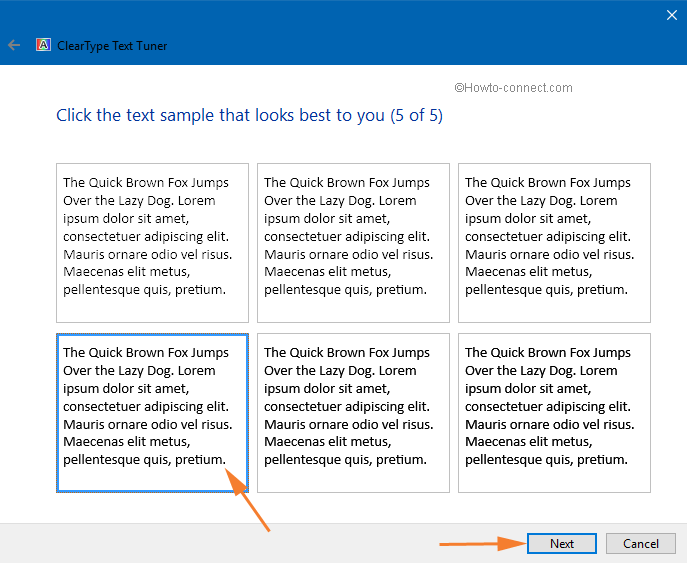This screenshot has width=687, height=563.
Task: Select the middle text sample in top row
Action: (353, 243)
